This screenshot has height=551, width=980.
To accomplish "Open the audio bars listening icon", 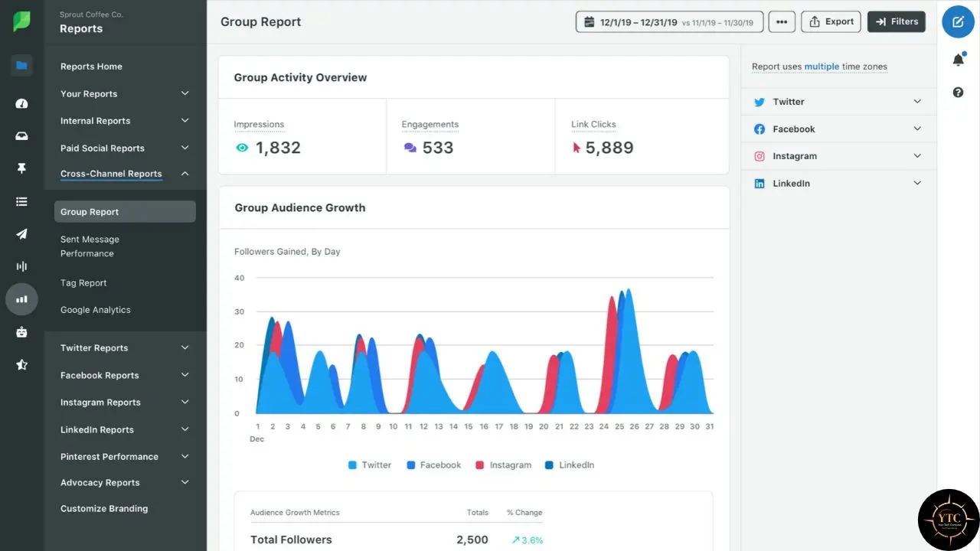I will pos(21,266).
